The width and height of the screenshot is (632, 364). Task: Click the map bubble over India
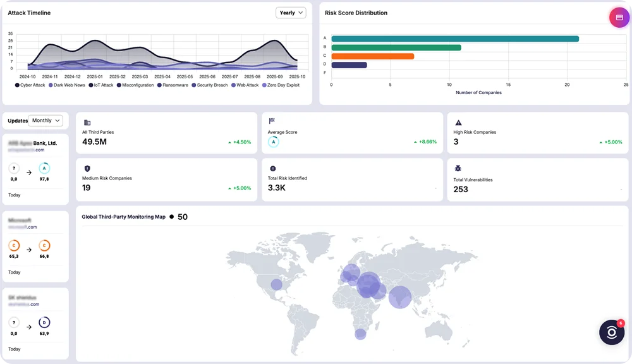400,297
